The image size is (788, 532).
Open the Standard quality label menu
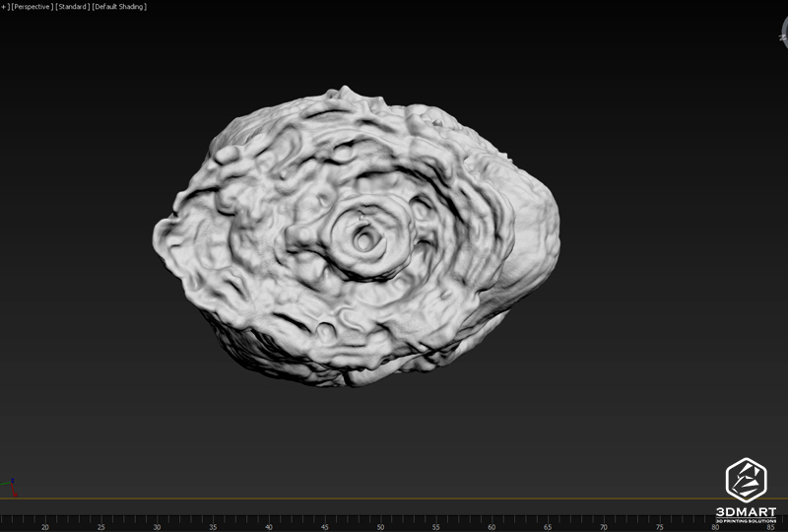[x=72, y=7]
